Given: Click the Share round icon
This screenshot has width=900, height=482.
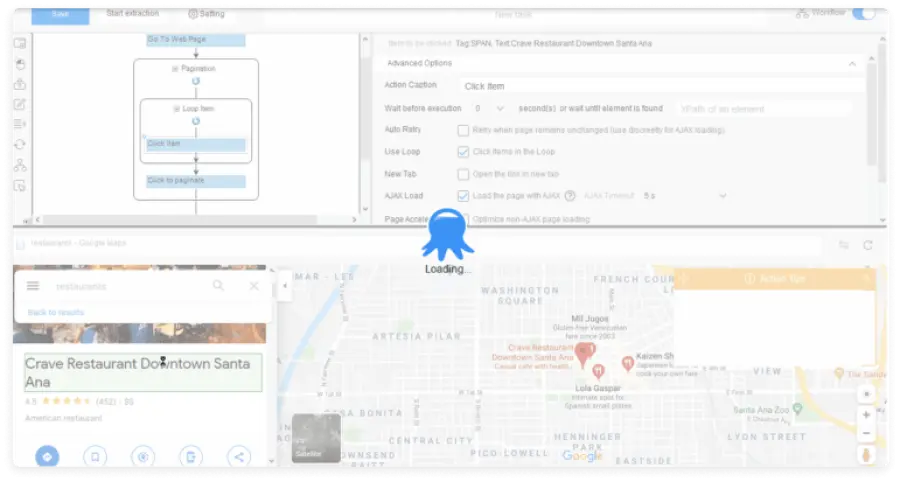Looking at the screenshot, I should [x=239, y=457].
